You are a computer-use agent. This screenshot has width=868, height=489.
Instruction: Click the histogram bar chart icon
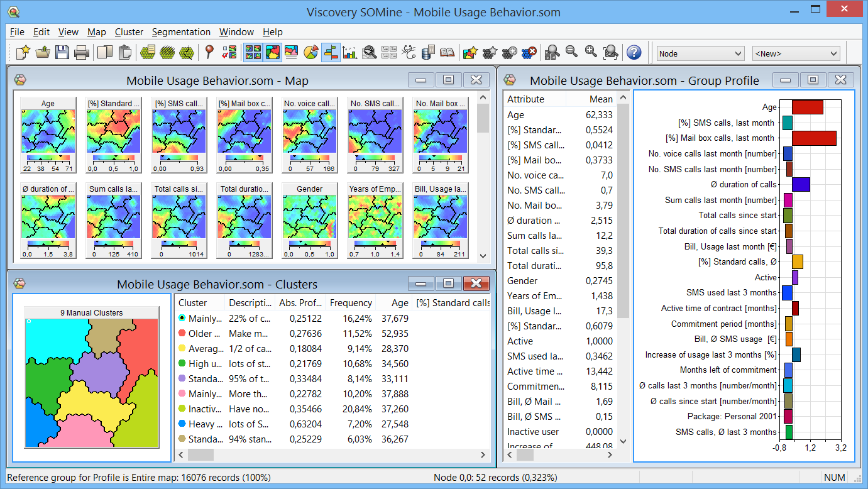[x=350, y=53]
